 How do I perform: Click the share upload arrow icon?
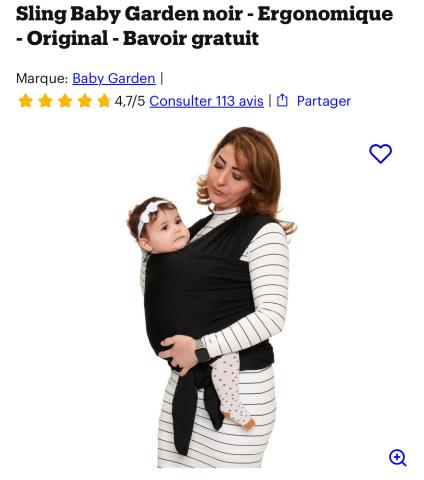point(282,100)
